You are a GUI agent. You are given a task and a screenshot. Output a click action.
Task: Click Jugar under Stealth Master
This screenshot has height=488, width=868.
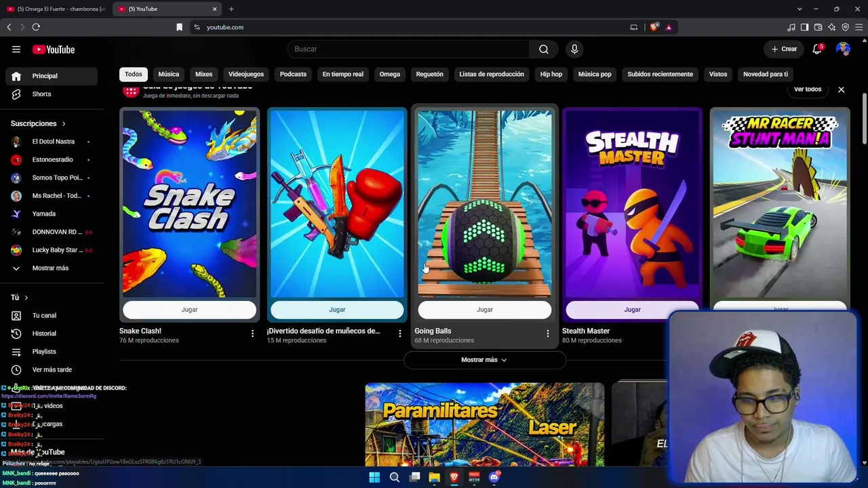[632, 310]
